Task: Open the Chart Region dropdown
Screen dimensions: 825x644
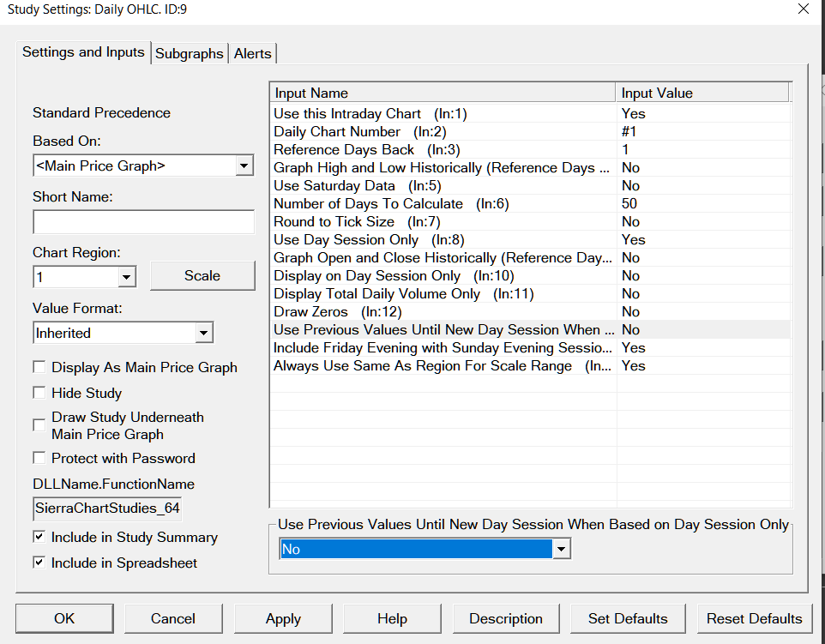Action: pyautogui.click(x=127, y=276)
